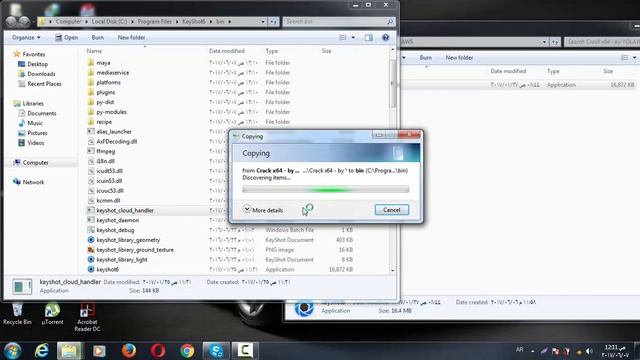Click Open in the toolbar
Screen dimensions: 640x360
67,38
